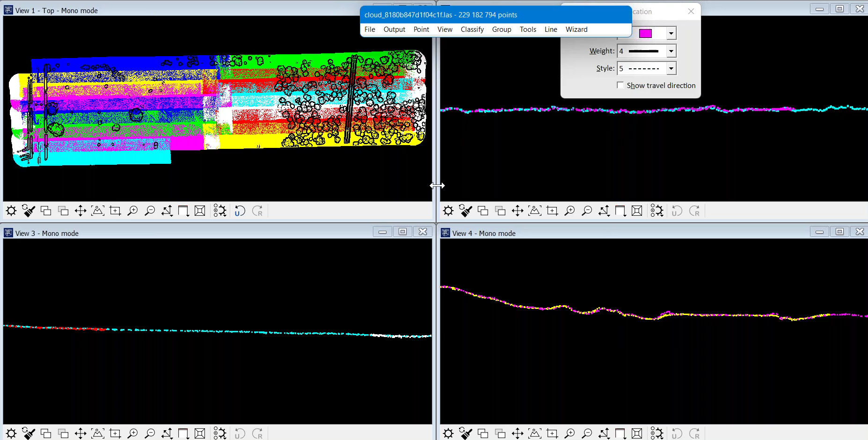The height and width of the screenshot is (440, 868).
Task: Select the four-arrow pan tool in View 3
Action: tap(80, 433)
